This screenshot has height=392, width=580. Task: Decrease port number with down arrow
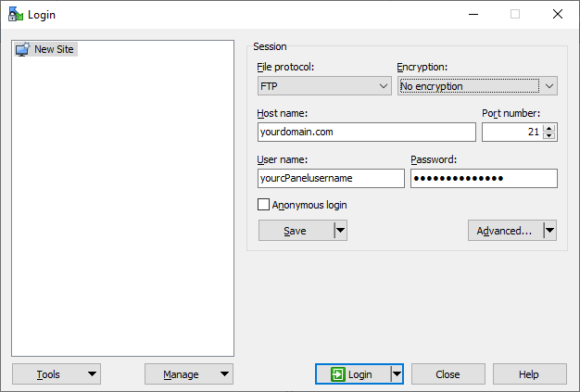coord(549,136)
